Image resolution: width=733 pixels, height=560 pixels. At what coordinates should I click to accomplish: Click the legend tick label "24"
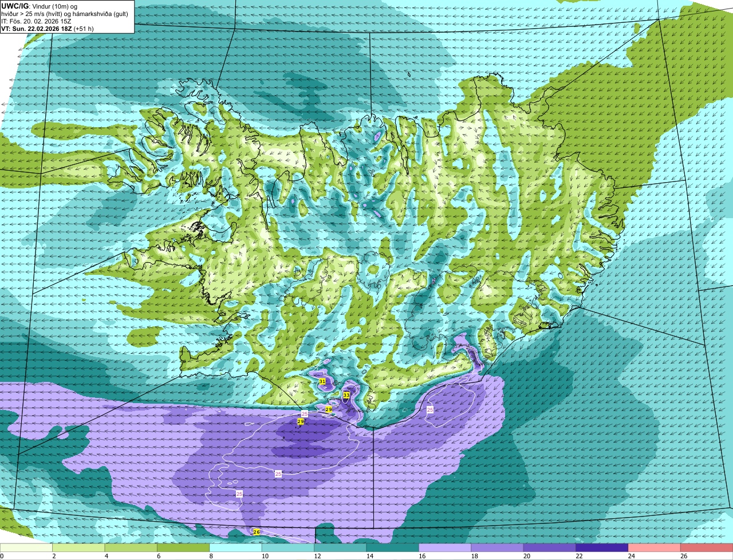pos(631,556)
